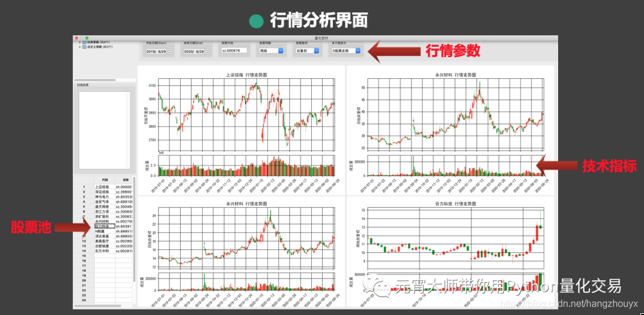Open the 股票复权 dropdown showing 后复权
The height and width of the screenshot is (315, 644).
pyautogui.click(x=308, y=51)
